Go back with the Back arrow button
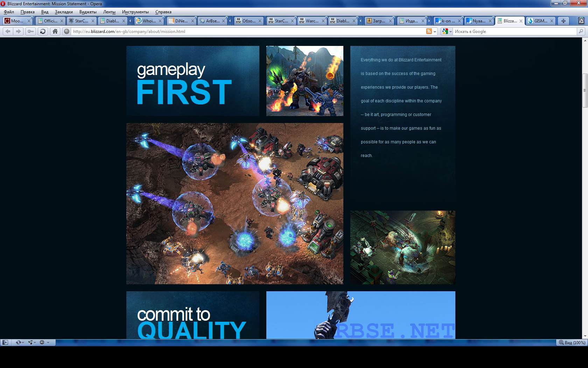This screenshot has height=368, width=588. click(x=8, y=32)
